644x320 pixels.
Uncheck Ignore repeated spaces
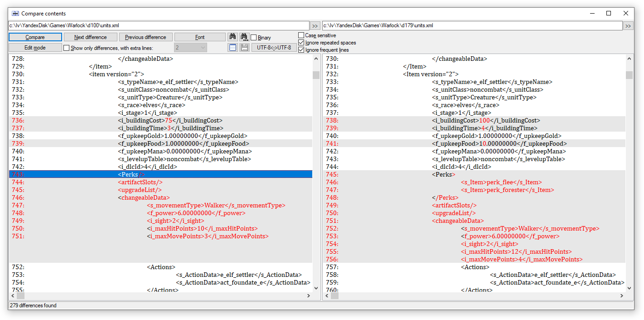click(301, 43)
